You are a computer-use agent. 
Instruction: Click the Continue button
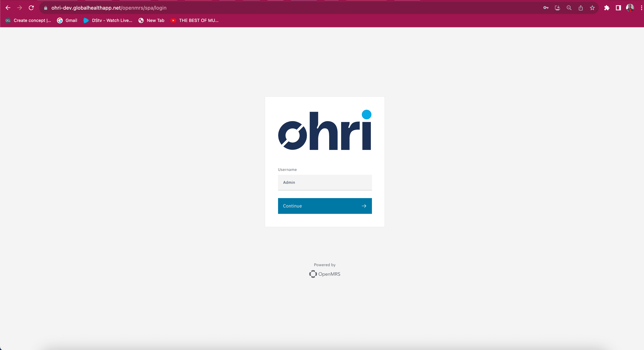coord(325,206)
